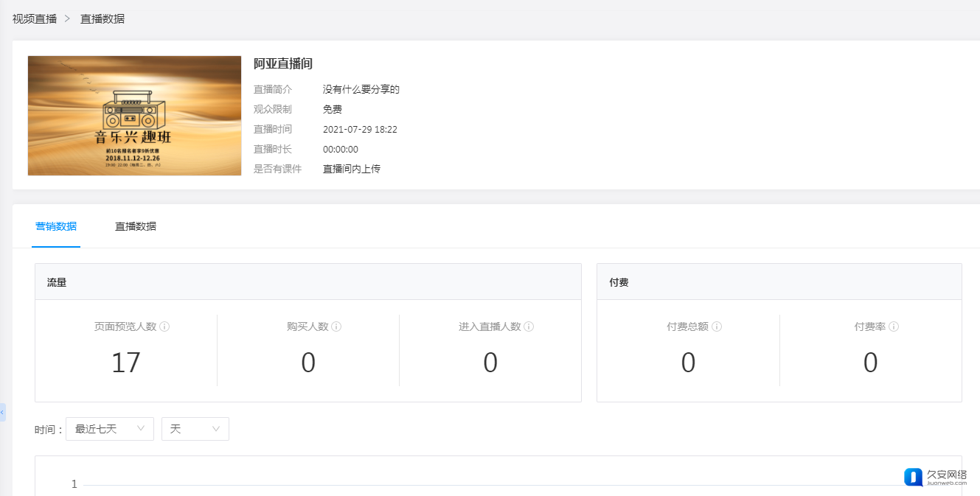
Task: Switch to the 营销数据 tab
Action: [56, 226]
